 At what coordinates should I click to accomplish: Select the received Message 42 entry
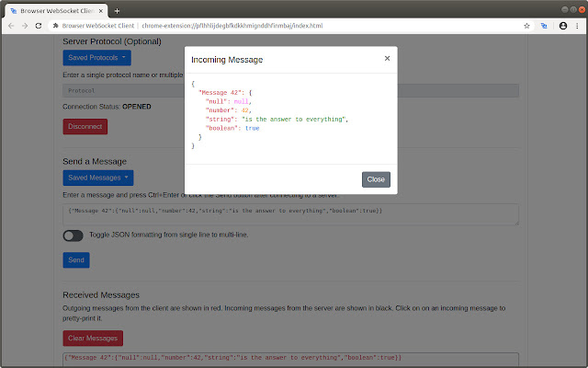click(233, 357)
